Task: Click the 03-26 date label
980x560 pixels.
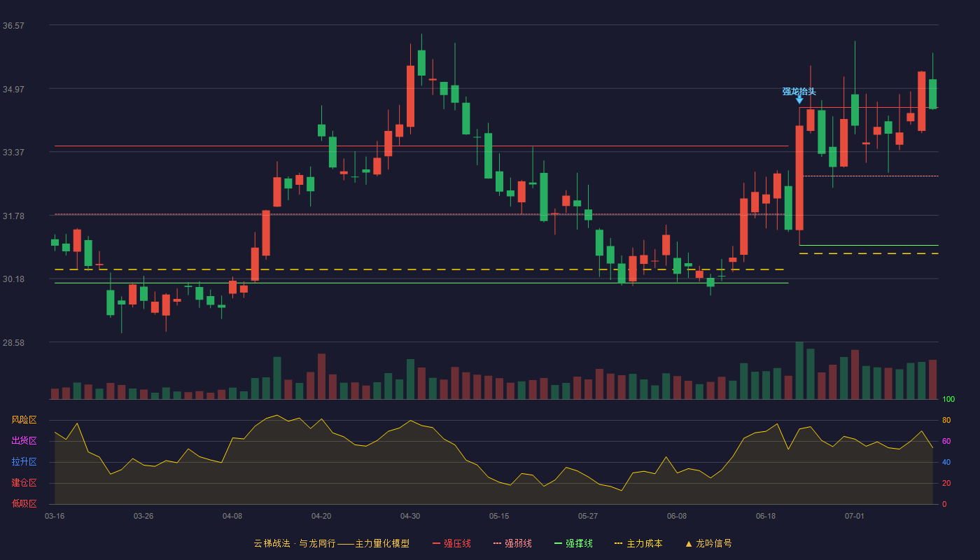Action: 143,516
